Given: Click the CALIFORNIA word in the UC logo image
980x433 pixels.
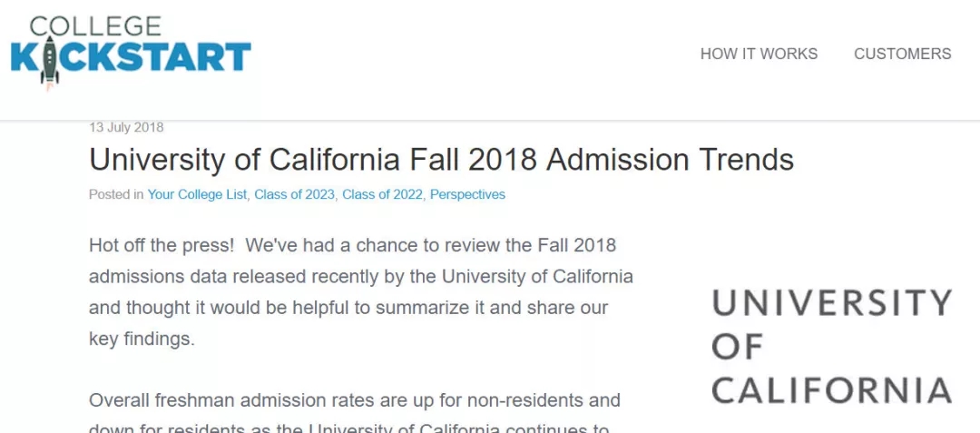Looking at the screenshot, I should [832, 390].
